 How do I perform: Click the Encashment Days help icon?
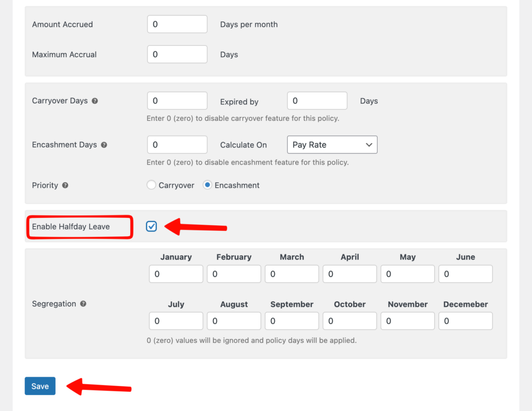(x=104, y=145)
